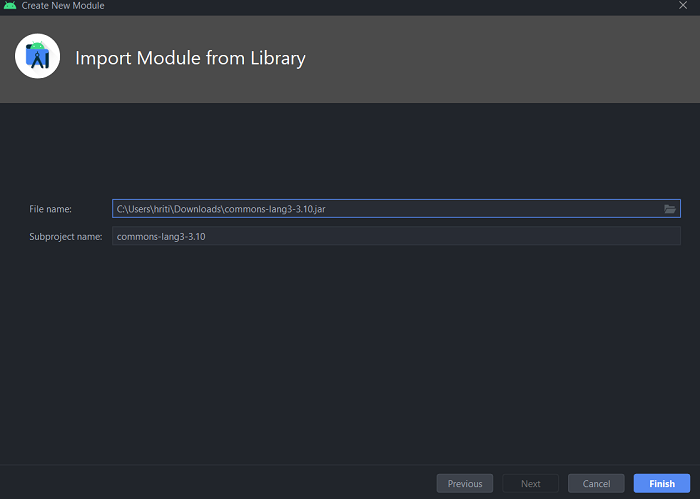The height and width of the screenshot is (499, 700).
Task: Go back with the Previous button
Action: (x=464, y=484)
